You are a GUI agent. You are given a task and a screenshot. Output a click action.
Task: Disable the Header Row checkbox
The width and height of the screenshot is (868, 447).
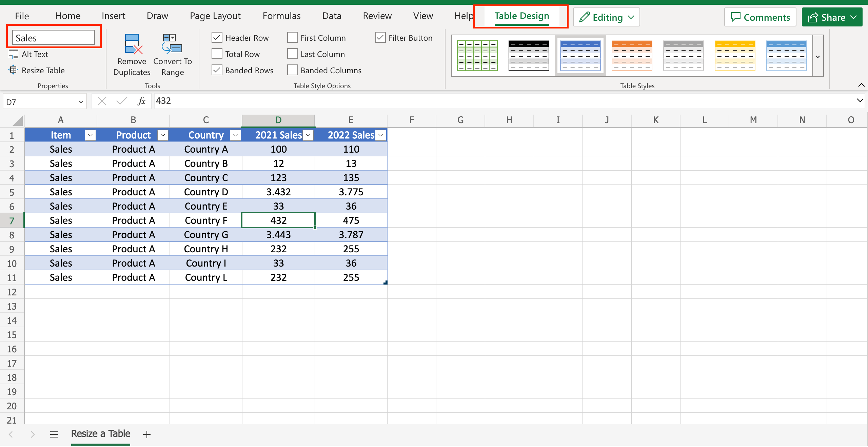(217, 37)
